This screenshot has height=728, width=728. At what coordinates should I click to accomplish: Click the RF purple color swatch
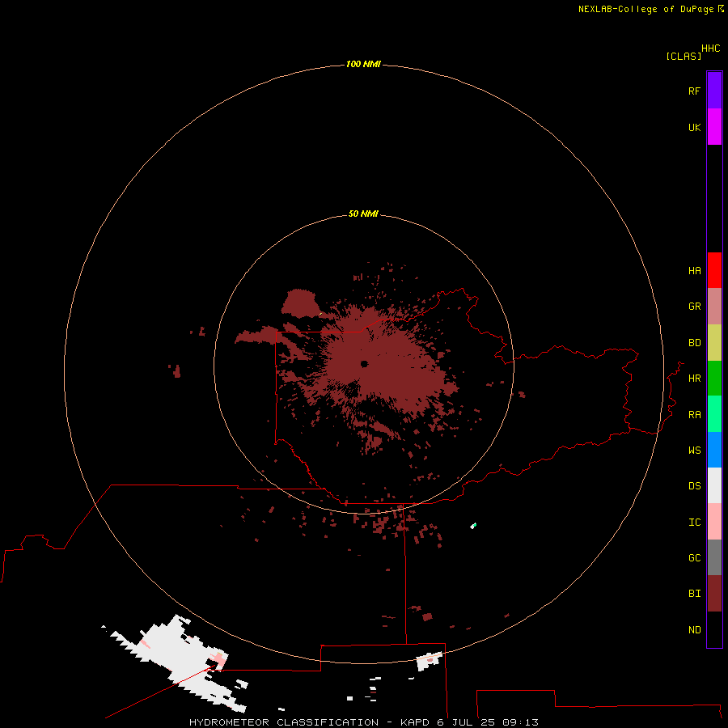click(x=714, y=91)
